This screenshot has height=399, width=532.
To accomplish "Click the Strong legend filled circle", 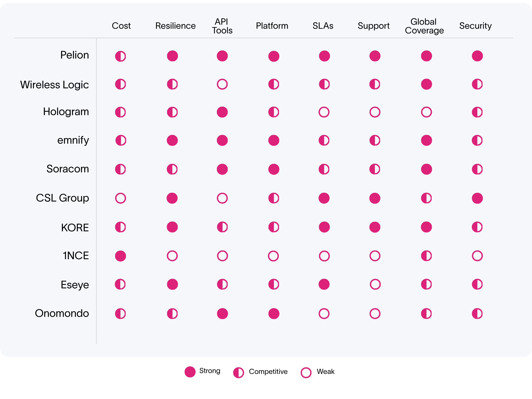I will 190,372.
